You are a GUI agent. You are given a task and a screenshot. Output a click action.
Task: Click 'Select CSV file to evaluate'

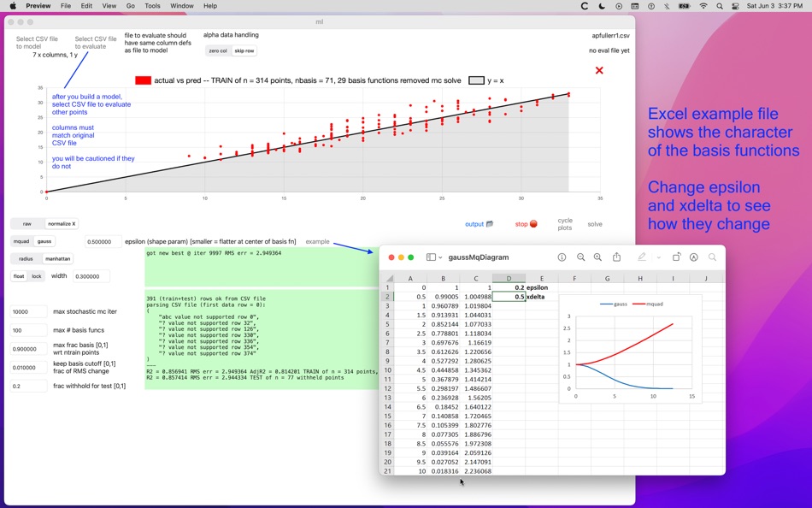[x=95, y=43]
